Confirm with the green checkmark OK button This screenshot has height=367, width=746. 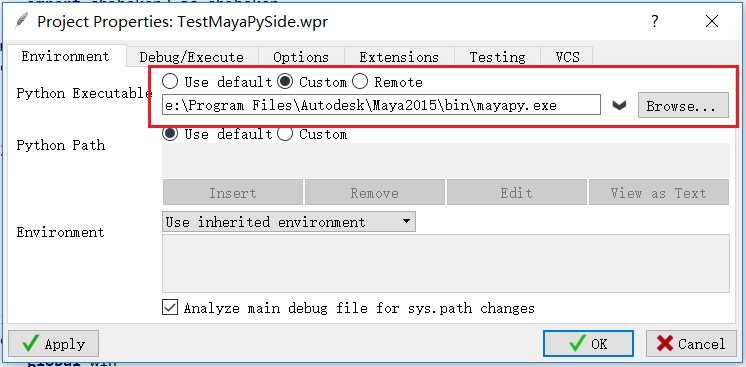coord(589,344)
